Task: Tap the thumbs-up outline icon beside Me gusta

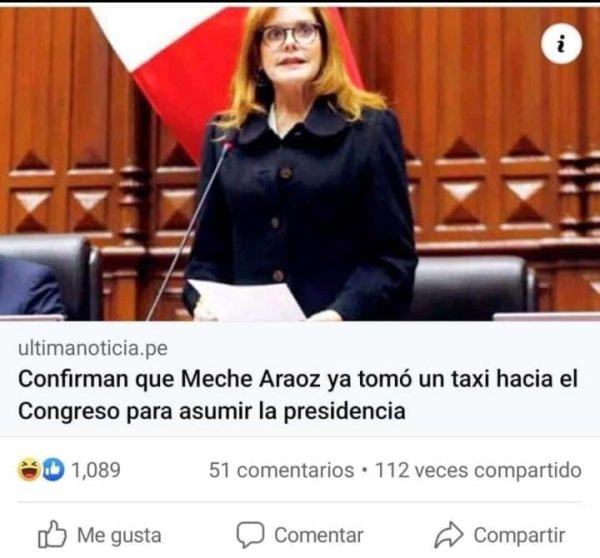Action: coord(52,534)
